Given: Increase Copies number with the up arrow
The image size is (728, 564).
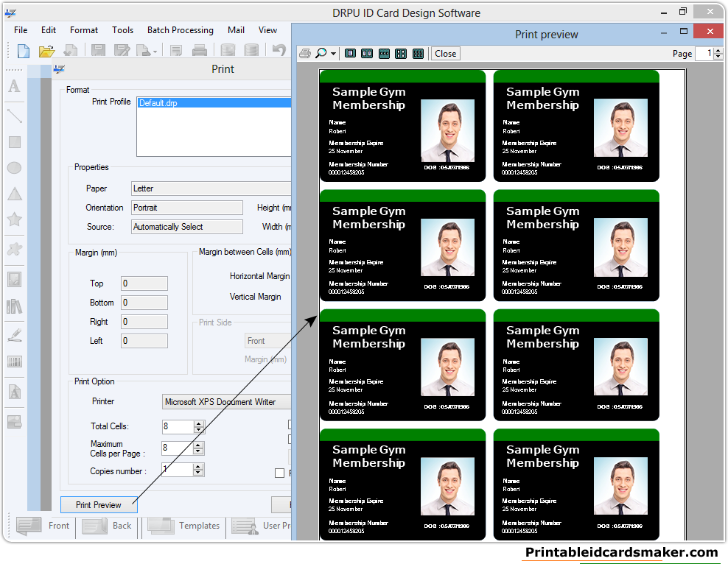Looking at the screenshot, I should 199,467.
